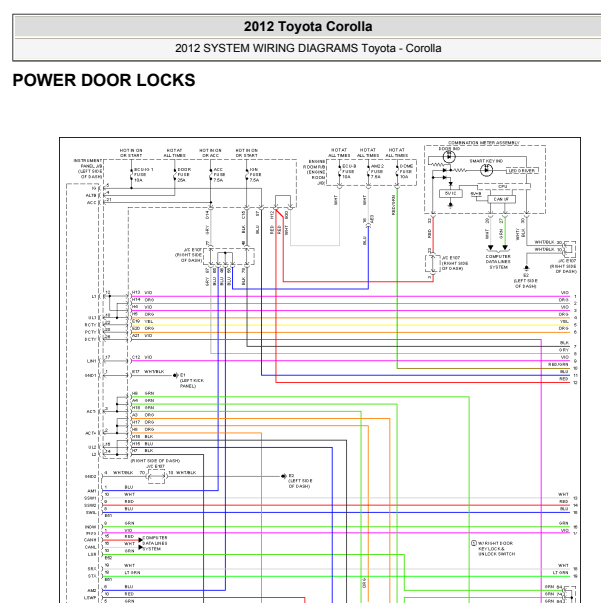Click the "C12 VIO" wire label
This screenshot has height=603, width=601.
point(142,357)
